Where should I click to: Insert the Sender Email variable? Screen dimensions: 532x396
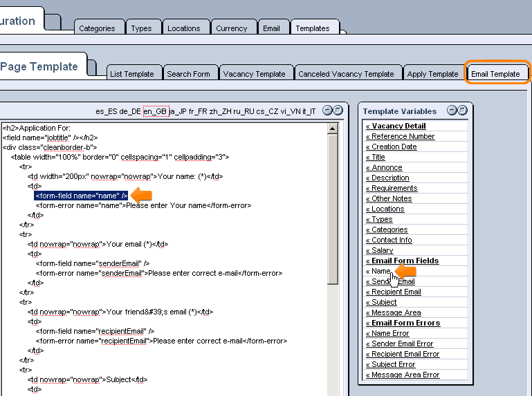(x=390, y=281)
